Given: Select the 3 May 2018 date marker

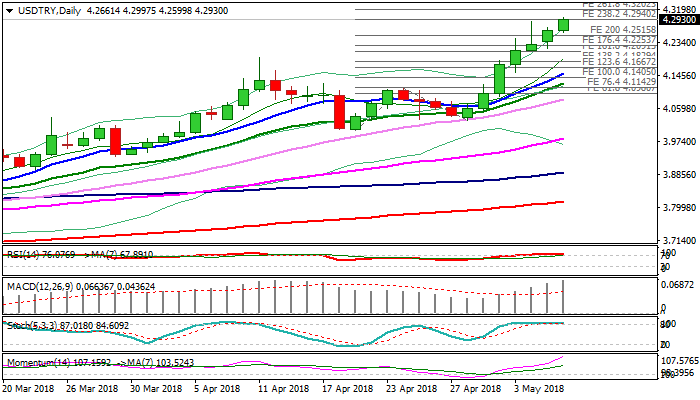Looking at the screenshot, I should click(x=538, y=387).
